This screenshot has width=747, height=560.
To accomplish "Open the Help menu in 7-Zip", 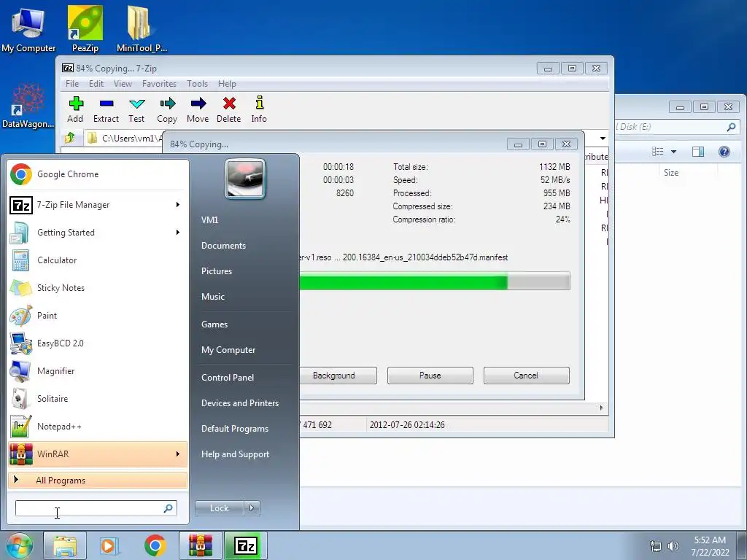I will coord(227,84).
